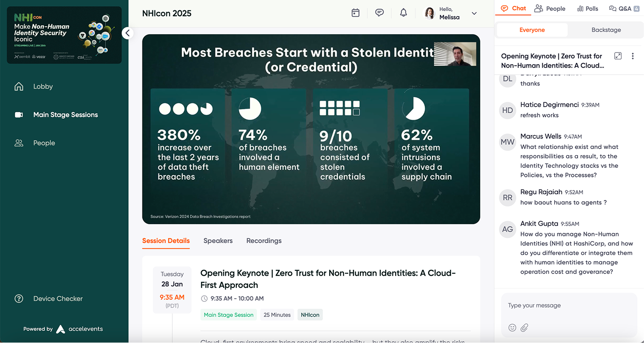
Task: Expand Melissa's profile dropdown
Action: click(474, 13)
